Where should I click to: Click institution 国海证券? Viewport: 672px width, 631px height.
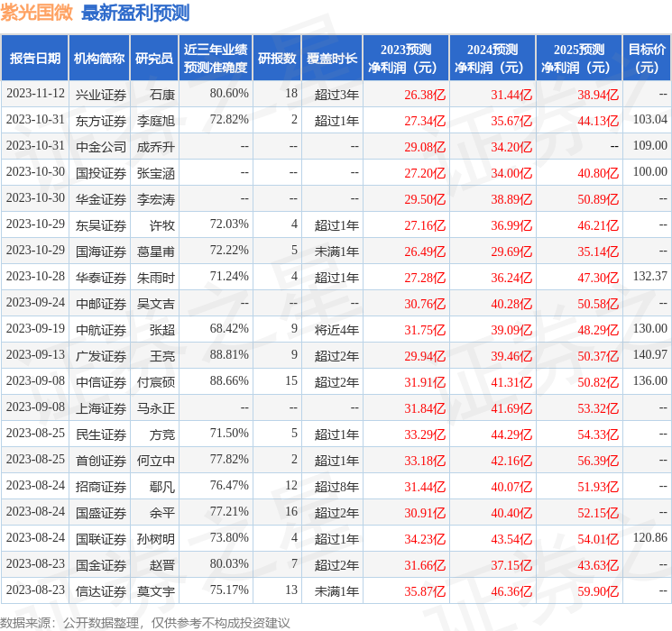101,251
